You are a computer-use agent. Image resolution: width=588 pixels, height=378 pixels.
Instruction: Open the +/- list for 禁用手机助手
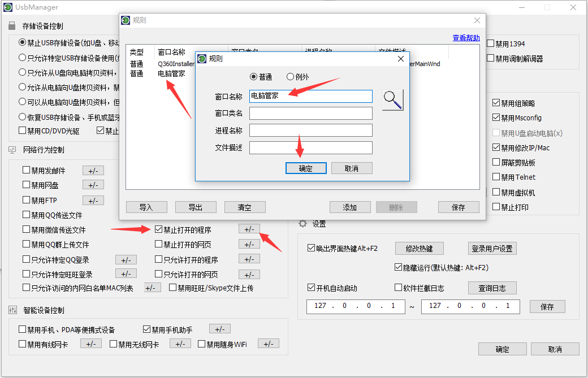(219, 329)
